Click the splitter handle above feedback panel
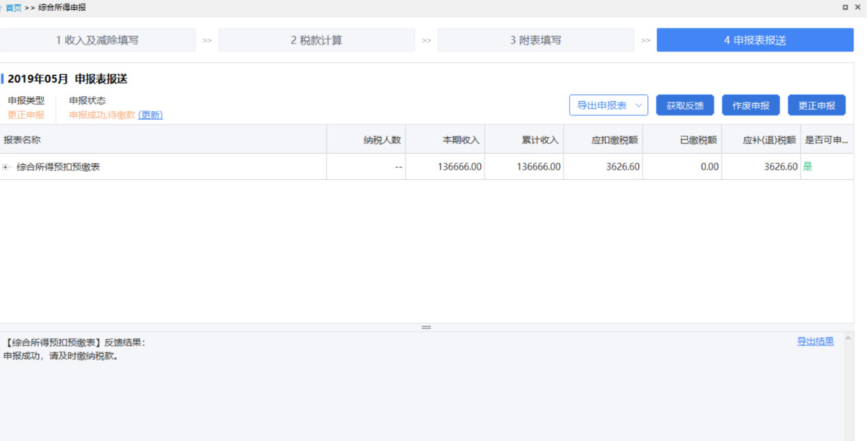Viewport: 868px width, 441px height. pyautogui.click(x=426, y=327)
